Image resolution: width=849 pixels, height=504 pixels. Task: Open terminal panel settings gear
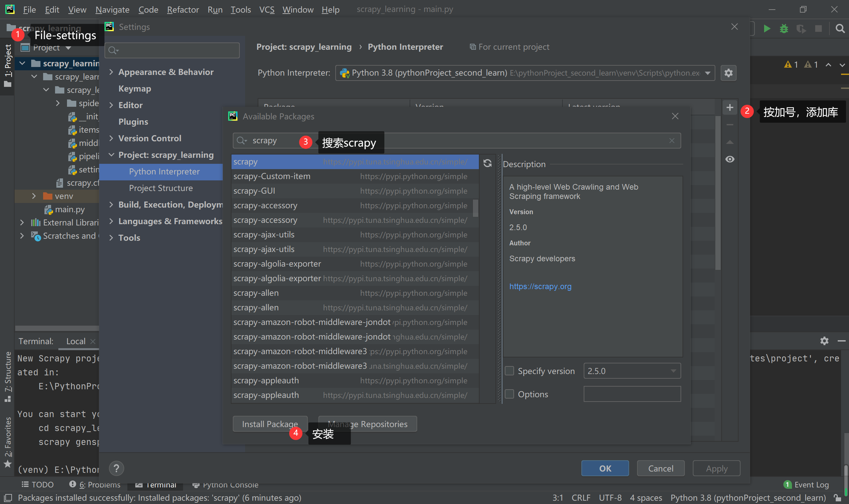pyautogui.click(x=824, y=341)
